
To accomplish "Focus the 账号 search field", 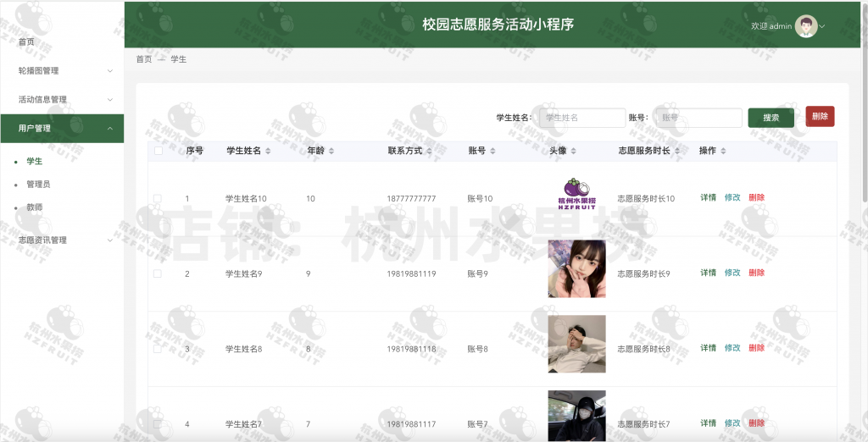I will click(699, 118).
